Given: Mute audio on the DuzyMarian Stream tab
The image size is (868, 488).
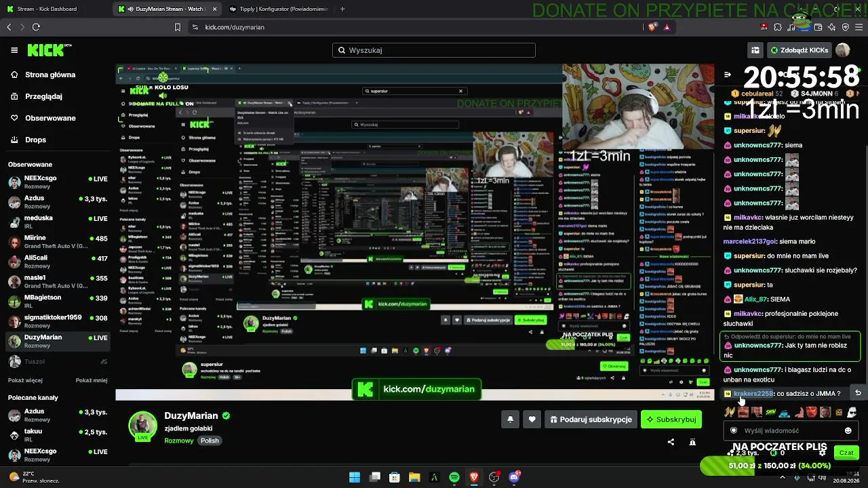Looking at the screenshot, I should coord(130,9).
